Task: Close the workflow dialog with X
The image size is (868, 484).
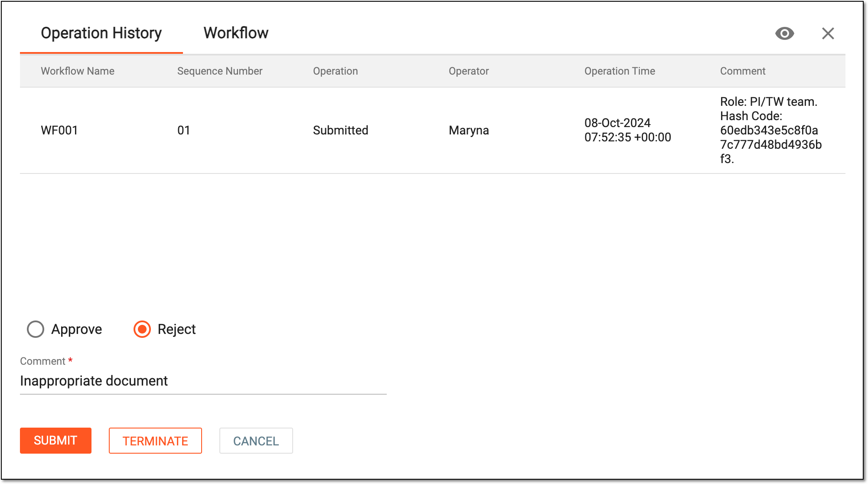Action: pos(828,33)
